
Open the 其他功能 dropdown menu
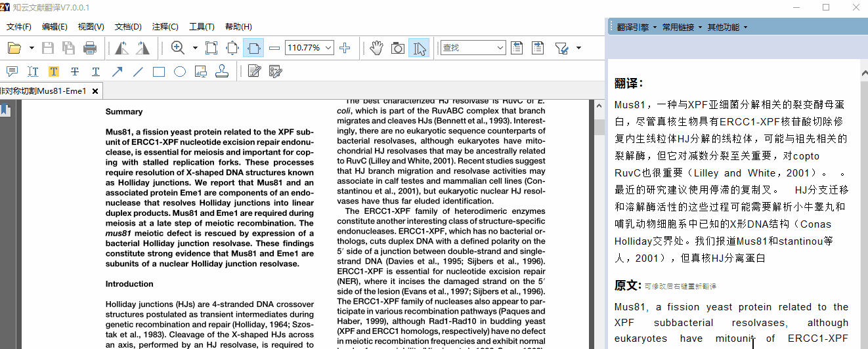click(x=727, y=27)
